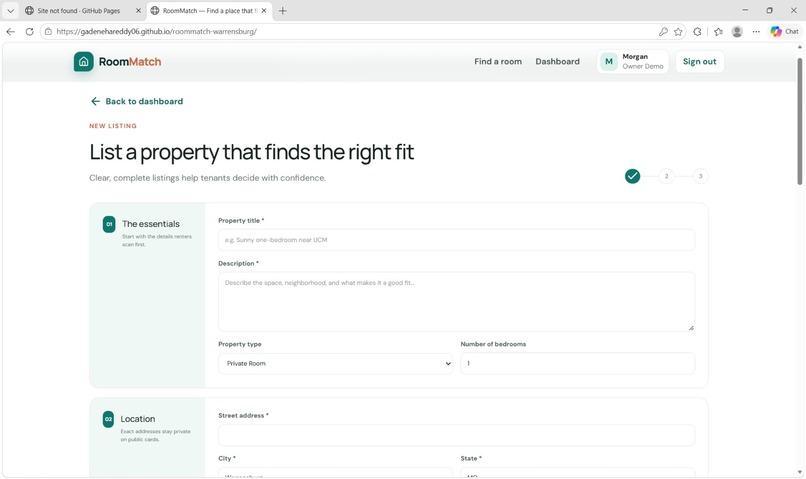This screenshot has height=479, width=806.
Task: Click the Number of bedrooms label
Action: click(493, 344)
